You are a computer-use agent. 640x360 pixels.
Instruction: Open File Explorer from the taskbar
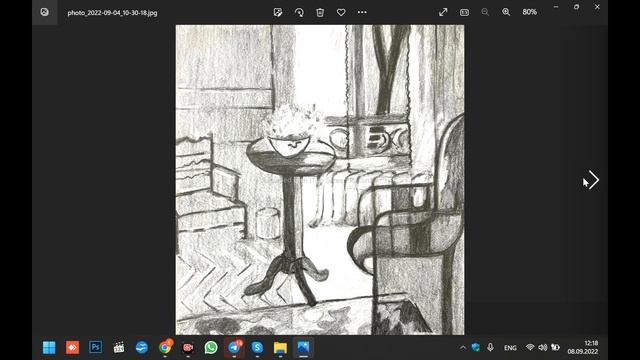280,347
